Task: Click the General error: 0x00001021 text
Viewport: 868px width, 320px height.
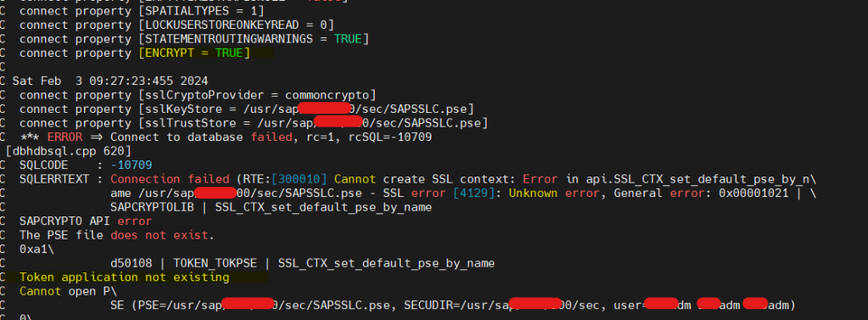Action: 701,193
